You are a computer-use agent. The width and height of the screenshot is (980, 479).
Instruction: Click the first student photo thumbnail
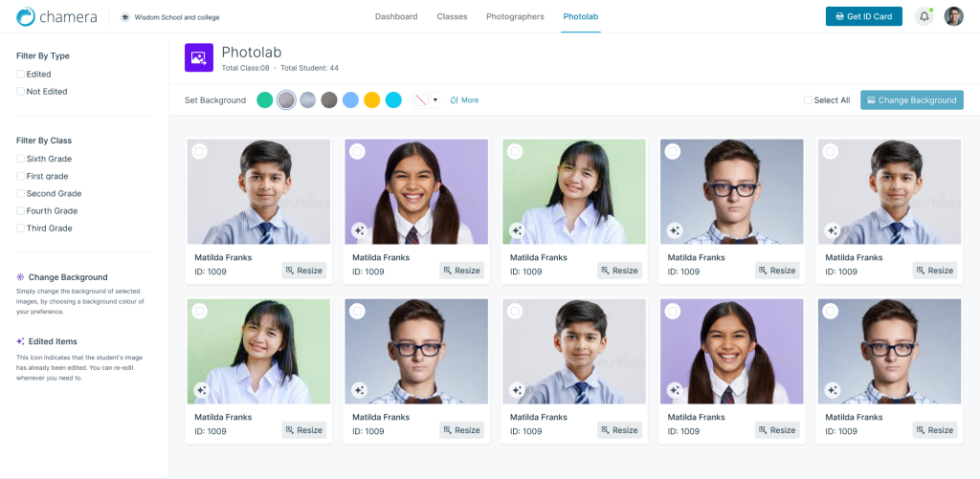[258, 192]
